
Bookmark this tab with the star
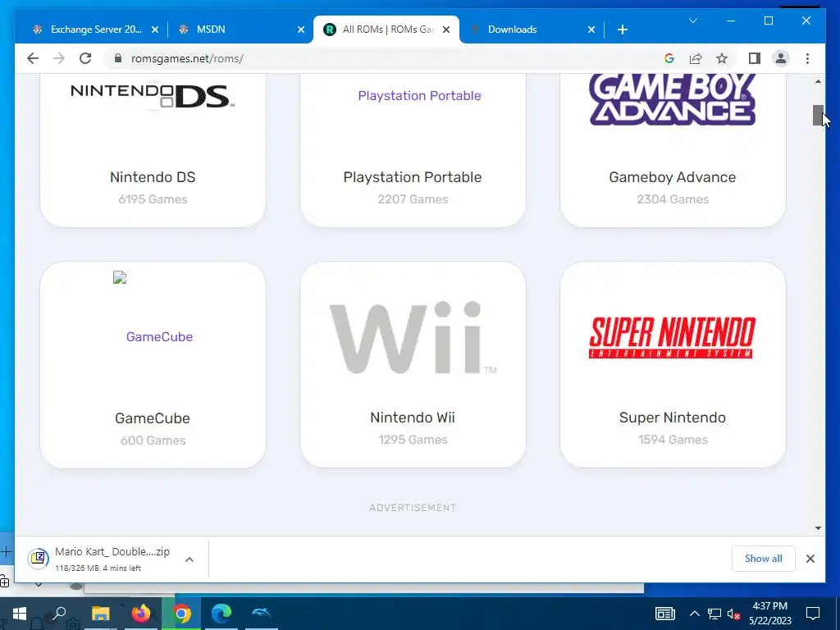[722, 58]
